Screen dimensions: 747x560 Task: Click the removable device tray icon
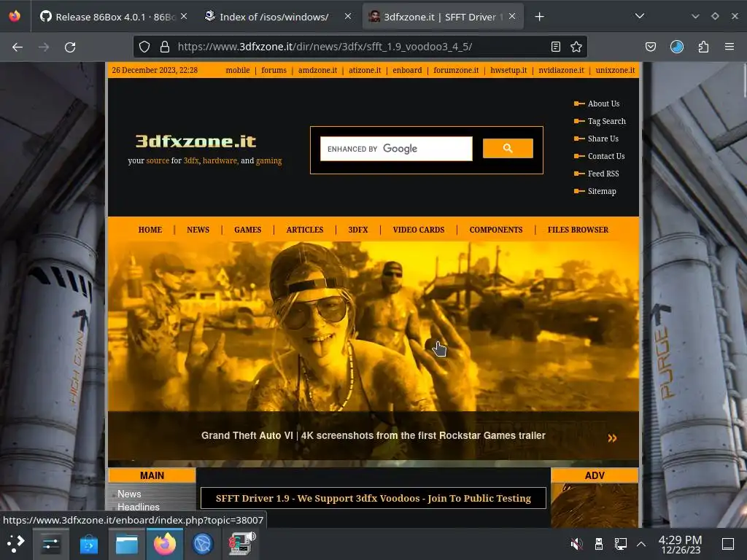tap(599, 543)
